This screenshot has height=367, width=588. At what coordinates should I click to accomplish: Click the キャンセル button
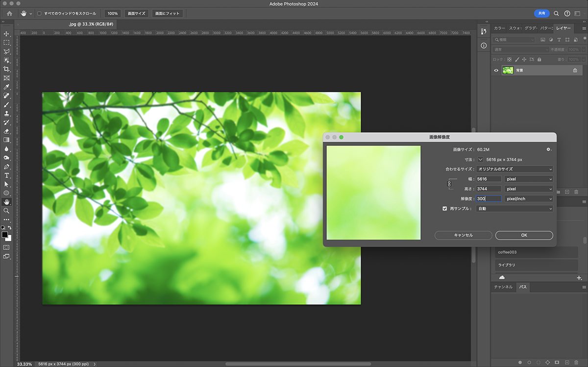[463, 235]
